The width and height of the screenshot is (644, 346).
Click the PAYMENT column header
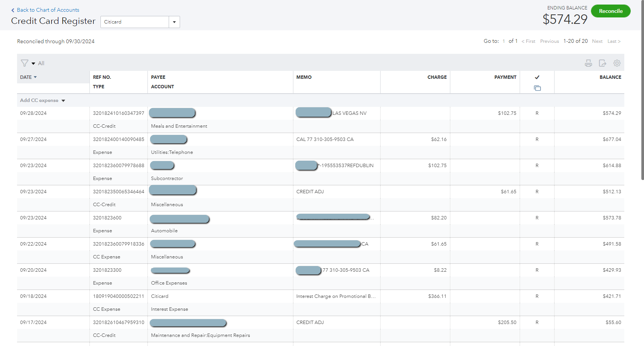coord(505,77)
